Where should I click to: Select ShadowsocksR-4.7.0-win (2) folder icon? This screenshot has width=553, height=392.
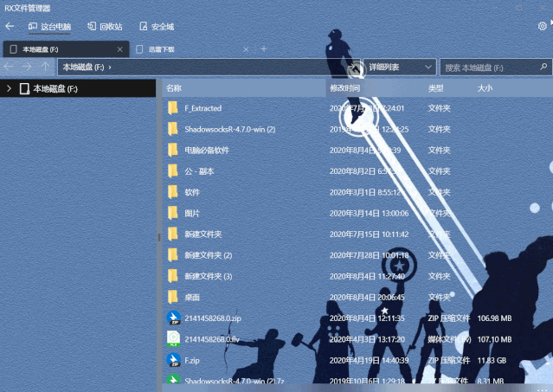coord(173,129)
